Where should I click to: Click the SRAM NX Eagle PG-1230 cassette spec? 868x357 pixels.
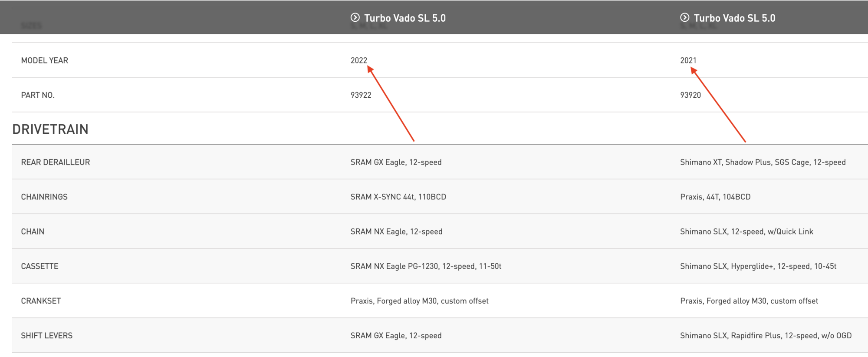tap(426, 266)
